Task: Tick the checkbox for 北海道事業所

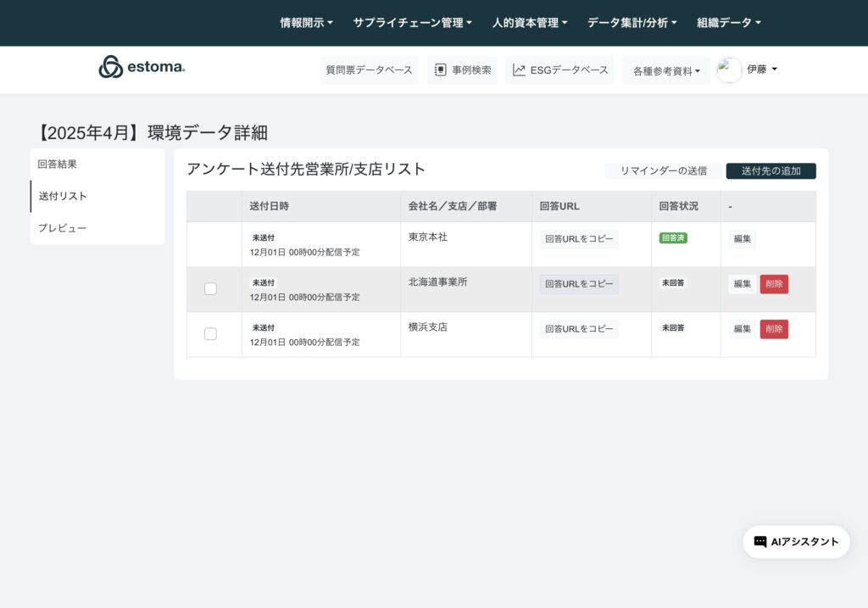Action: tap(210, 289)
